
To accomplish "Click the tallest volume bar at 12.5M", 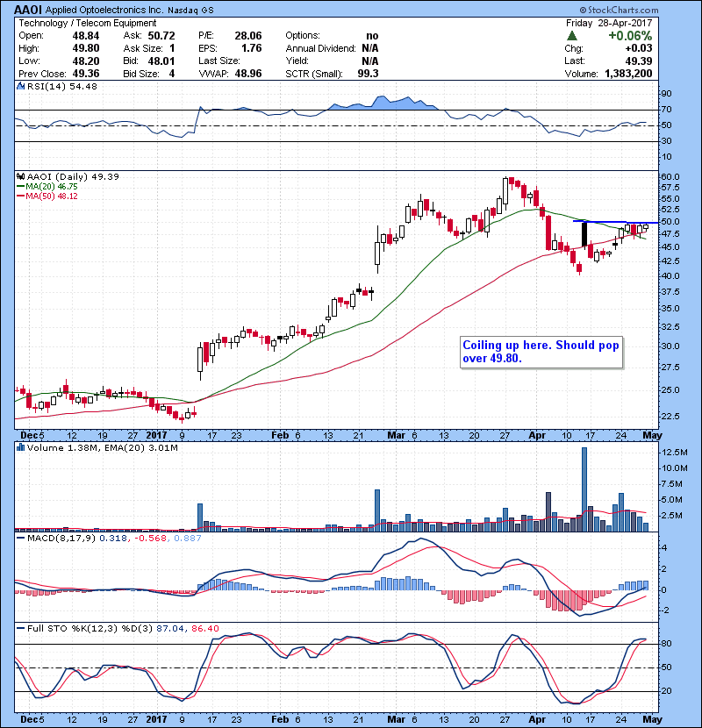I will [x=584, y=489].
